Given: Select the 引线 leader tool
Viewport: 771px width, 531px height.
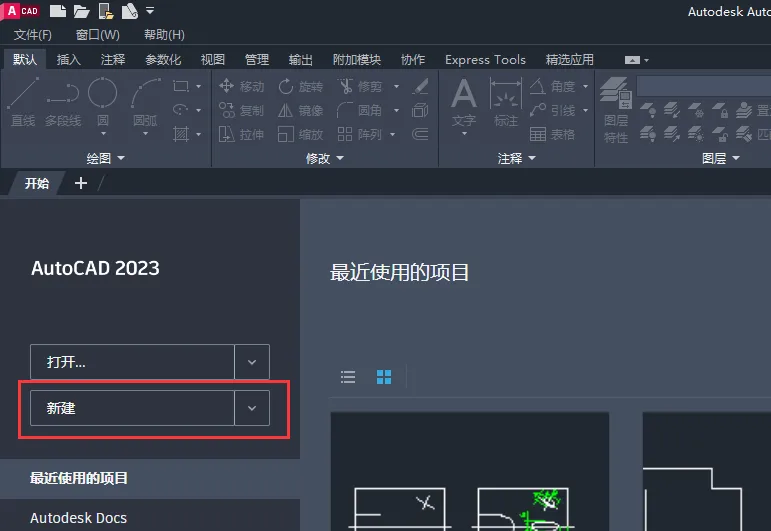Looking at the screenshot, I should tap(553, 110).
